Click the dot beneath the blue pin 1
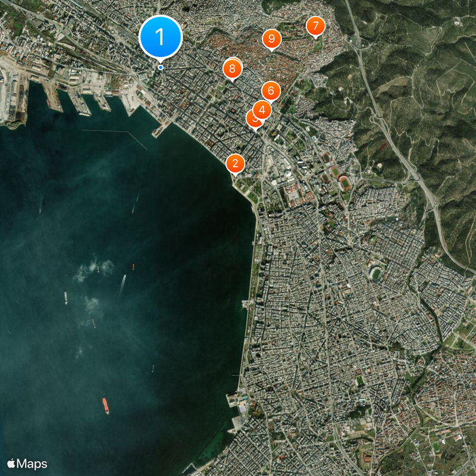This screenshot has height=476, width=476. click(x=159, y=67)
